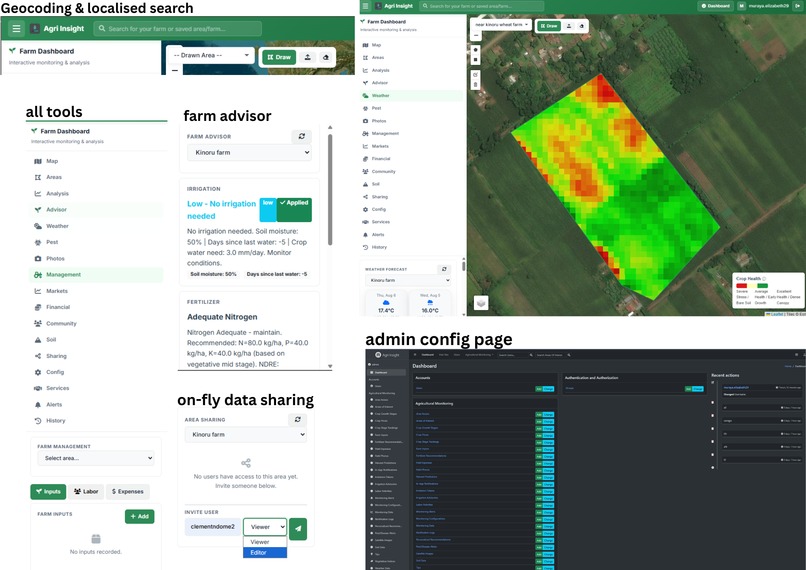Click Draw button in Geocoding panel
This screenshot has width=806, height=570.
pyautogui.click(x=280, y=57)
